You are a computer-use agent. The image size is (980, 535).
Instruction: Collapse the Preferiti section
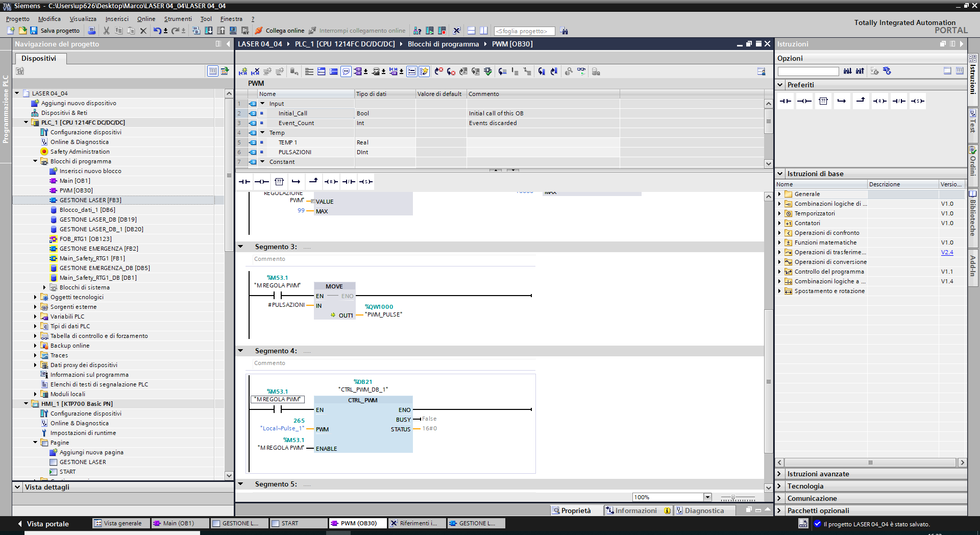point(780,85)
